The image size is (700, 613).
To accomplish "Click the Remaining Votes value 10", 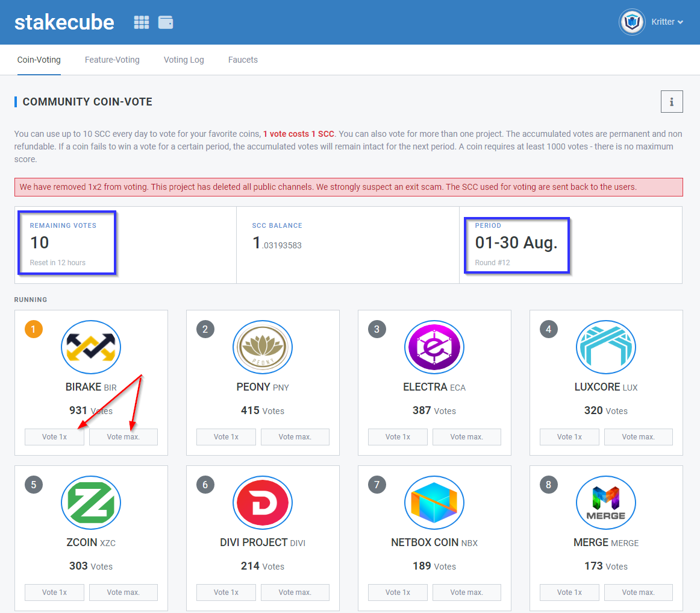I will tap(40, 243).
